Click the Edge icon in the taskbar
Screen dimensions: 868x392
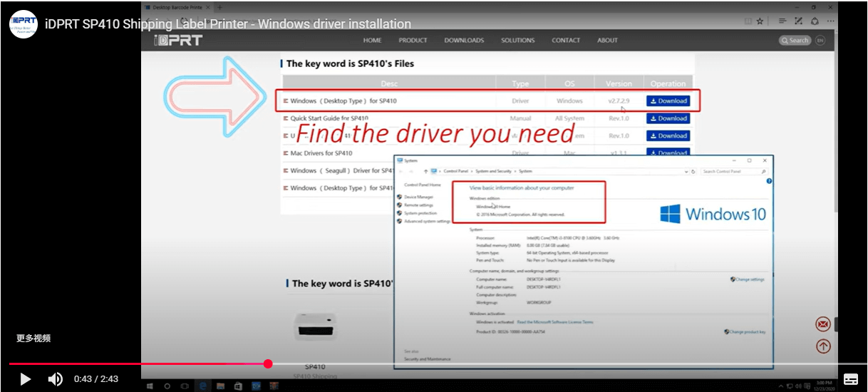click(x=203, y=386)
